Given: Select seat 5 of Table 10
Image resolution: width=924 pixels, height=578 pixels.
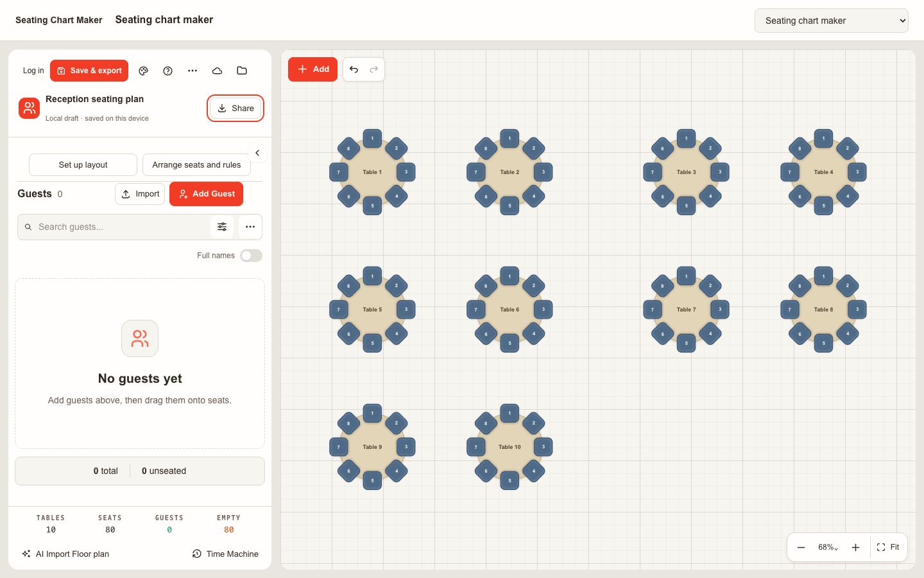Looking at the screenshot, I should pos(509,480).
